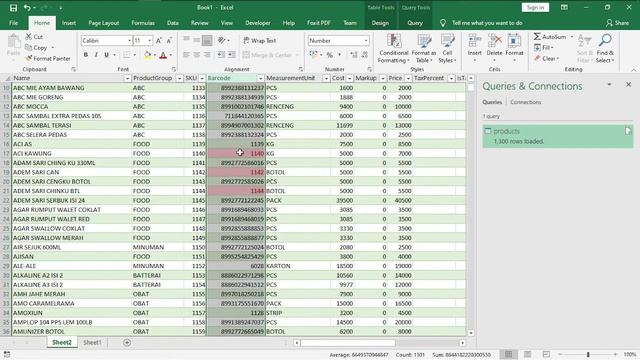Toggle underline formatting
This screenshot has width=640, height=360.
click(106, 55)
